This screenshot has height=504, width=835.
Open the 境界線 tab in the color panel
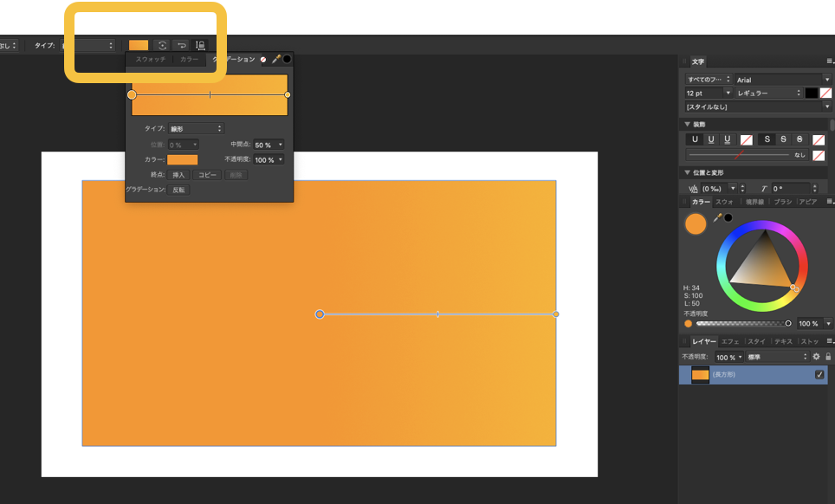(x=754, y=202)
